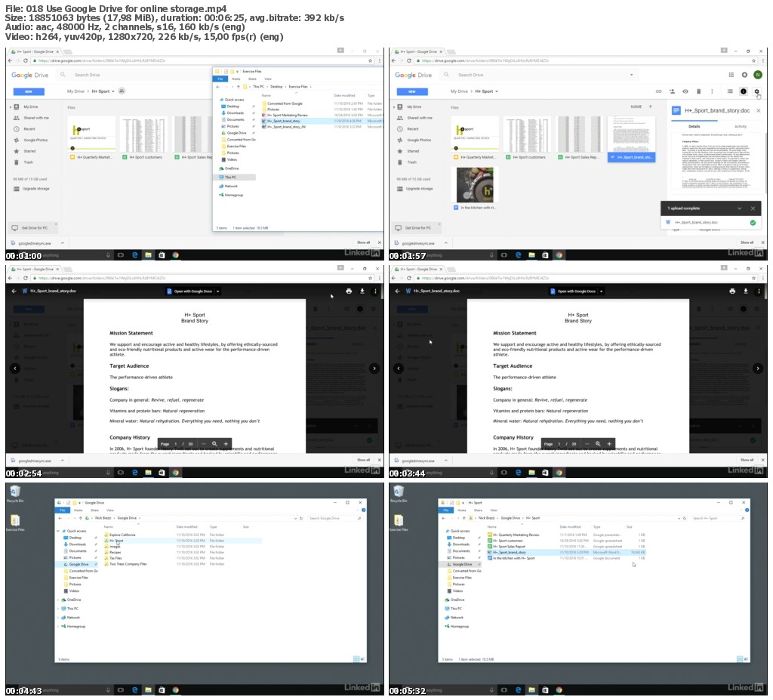
Task: In the 00:02:54 frame, click the Show all downloads button
Action: coord(363,460)
